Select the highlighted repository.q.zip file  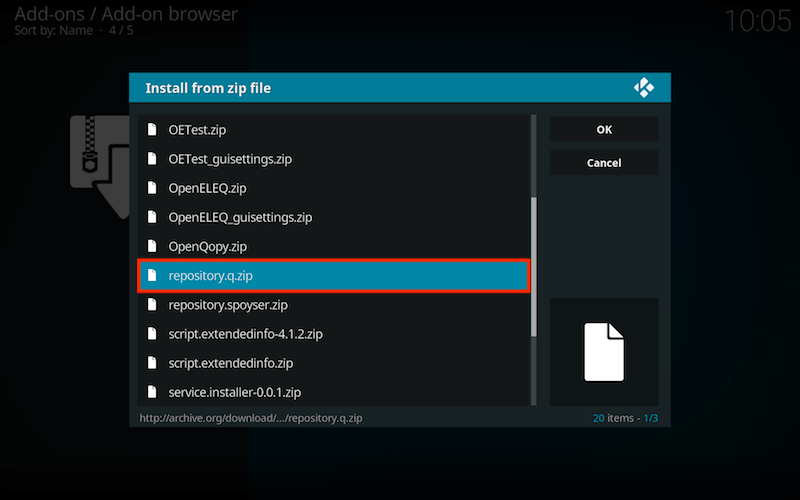(334, 276)
